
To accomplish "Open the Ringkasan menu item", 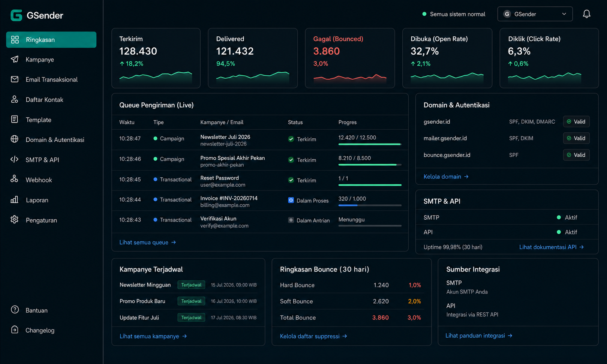I will [51, 40].
